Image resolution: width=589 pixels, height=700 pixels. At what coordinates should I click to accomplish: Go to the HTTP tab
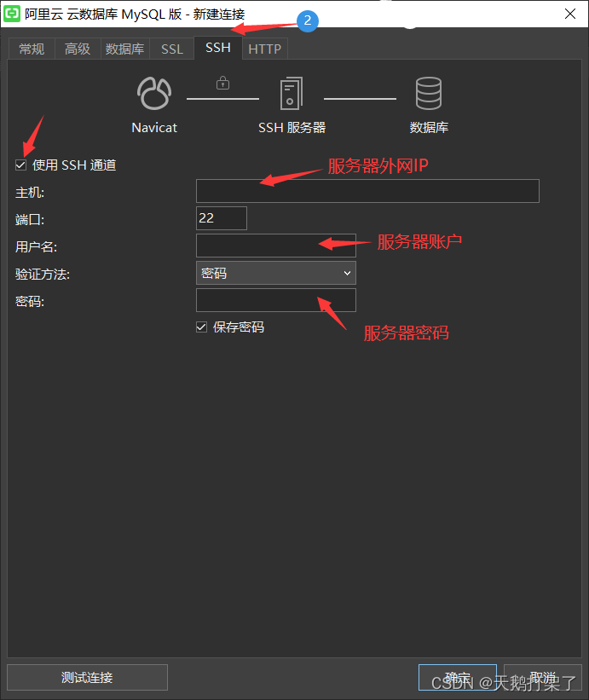click(264, 49)
